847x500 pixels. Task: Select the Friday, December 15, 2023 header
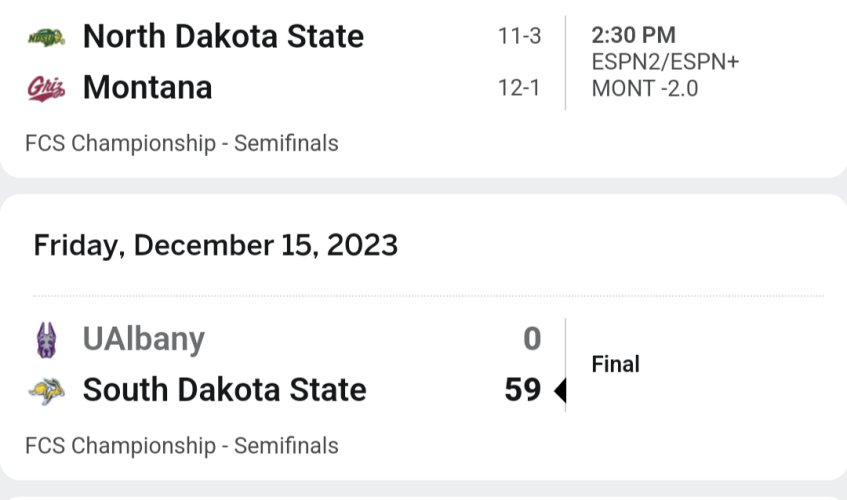(x=216, y=246)
